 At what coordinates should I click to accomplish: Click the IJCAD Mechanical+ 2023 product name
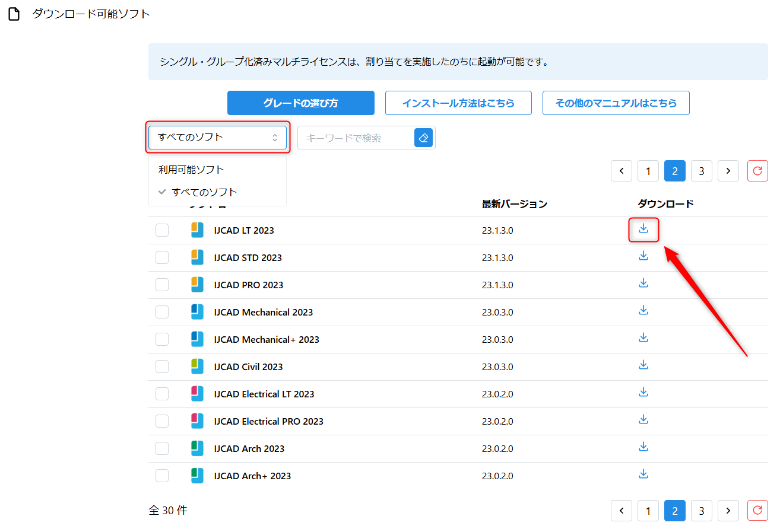(267, 339)
